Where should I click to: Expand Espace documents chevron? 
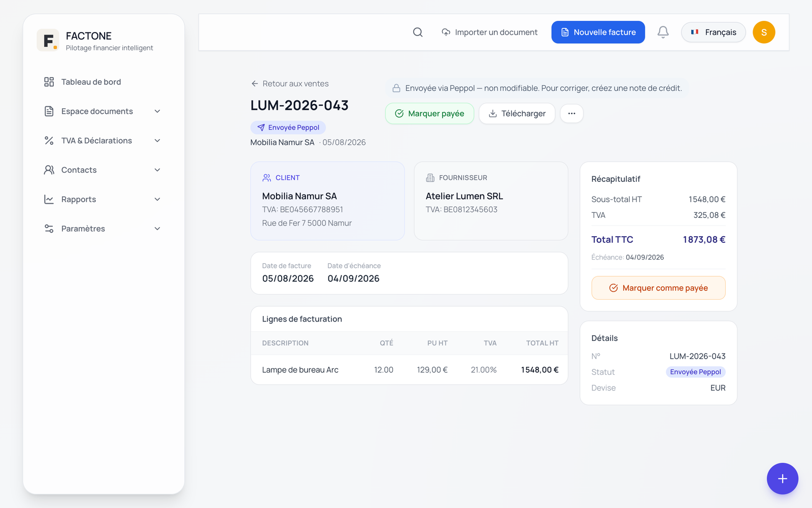point(157,111)
